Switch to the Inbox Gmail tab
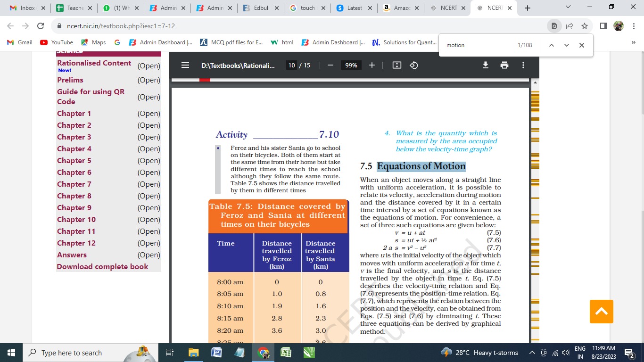The width and height of the screenshot is (644, 362). tap(26, 8)
